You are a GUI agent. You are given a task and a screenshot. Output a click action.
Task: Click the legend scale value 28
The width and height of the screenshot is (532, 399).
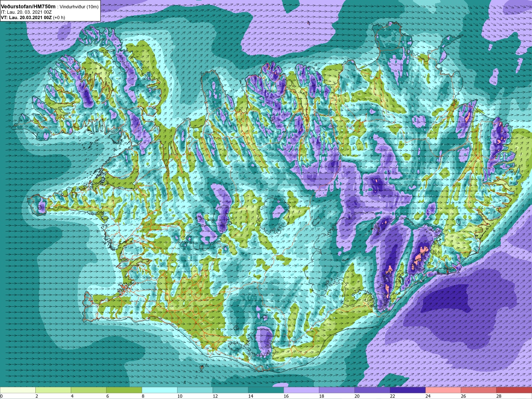click(x=499, y=396)
